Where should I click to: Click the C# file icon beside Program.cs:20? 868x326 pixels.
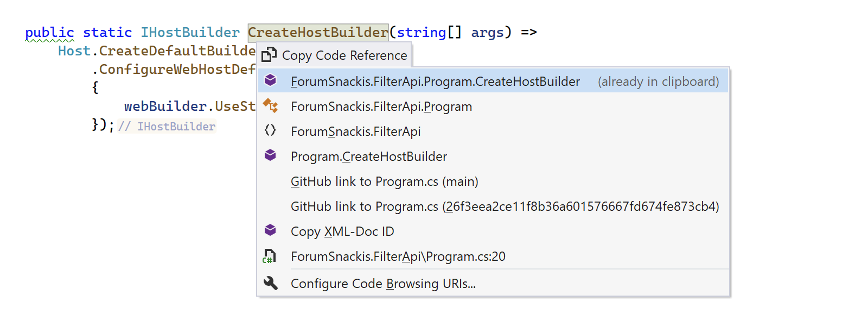(270, 256)
